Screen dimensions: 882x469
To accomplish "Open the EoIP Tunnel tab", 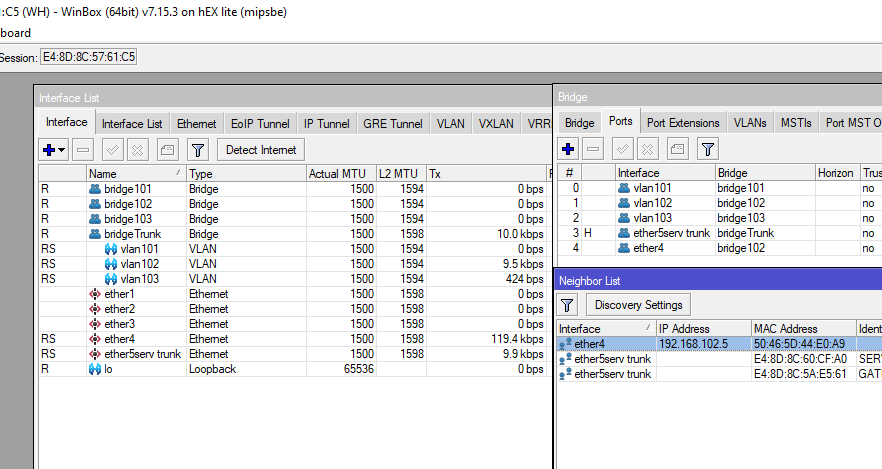I will point(260,124).
